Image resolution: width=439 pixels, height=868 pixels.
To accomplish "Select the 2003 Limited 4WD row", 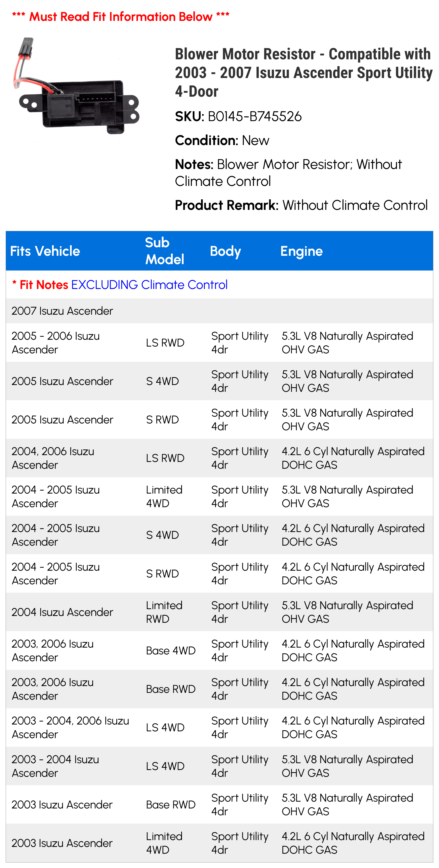I will coord(219,843).
